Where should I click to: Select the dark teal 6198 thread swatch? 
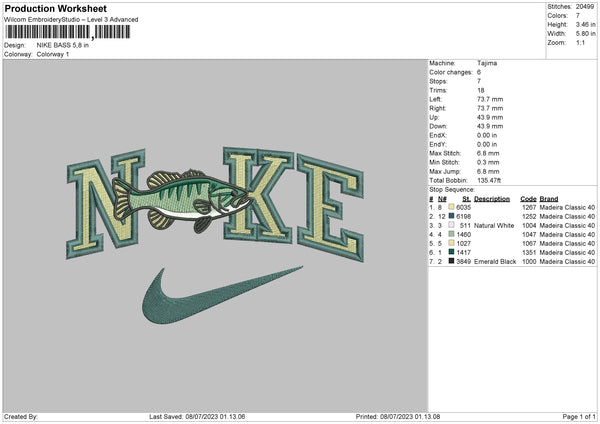click(x=451, y=216)
